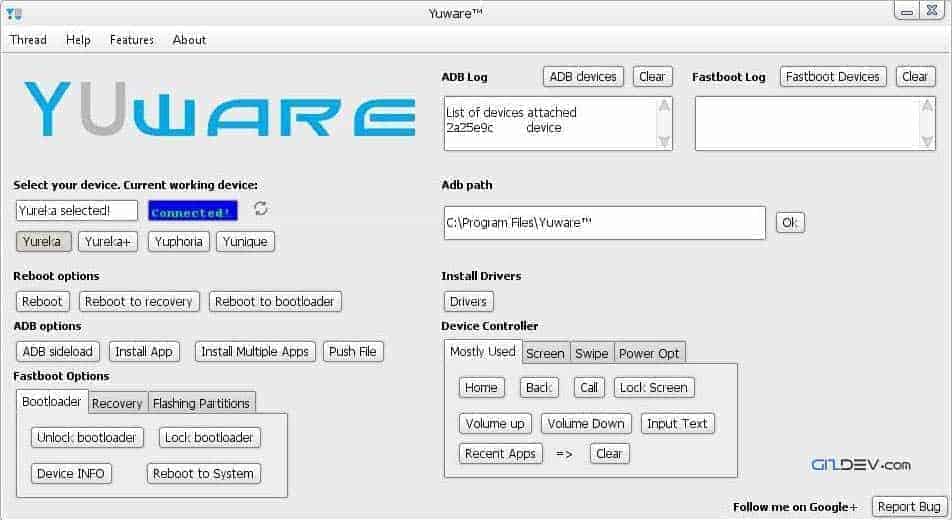Switch to the Bootloader tab

(52, 402)
